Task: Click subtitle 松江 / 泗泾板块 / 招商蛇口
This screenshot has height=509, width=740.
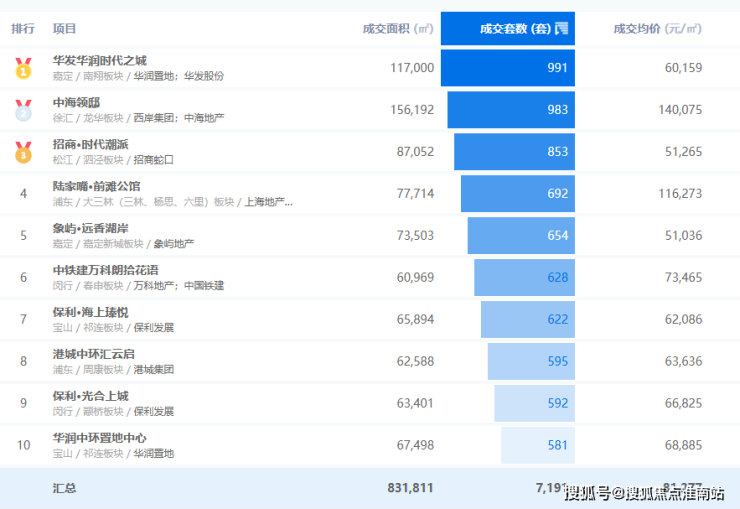Action: [x=113, y=160]
